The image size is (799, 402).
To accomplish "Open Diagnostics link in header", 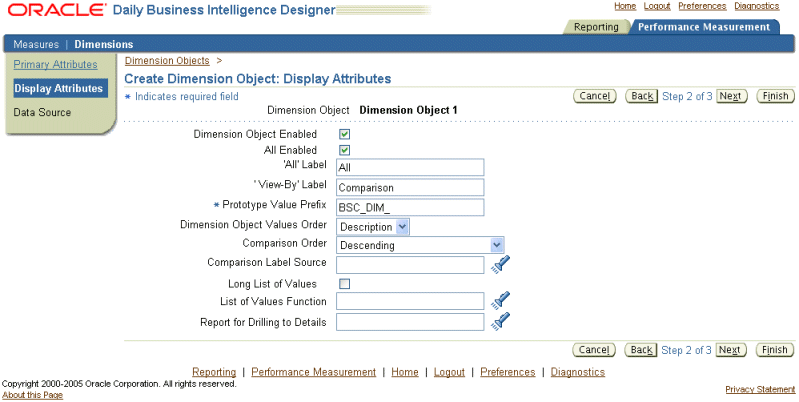I will coord(757,6).
